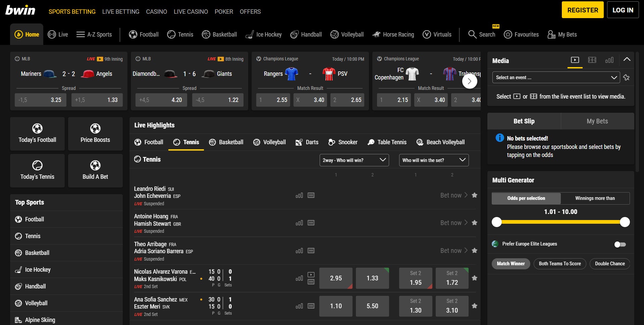The image size is (644, 325).
Task: Open Favourites star icon in navigation
Action: [521, 34]
